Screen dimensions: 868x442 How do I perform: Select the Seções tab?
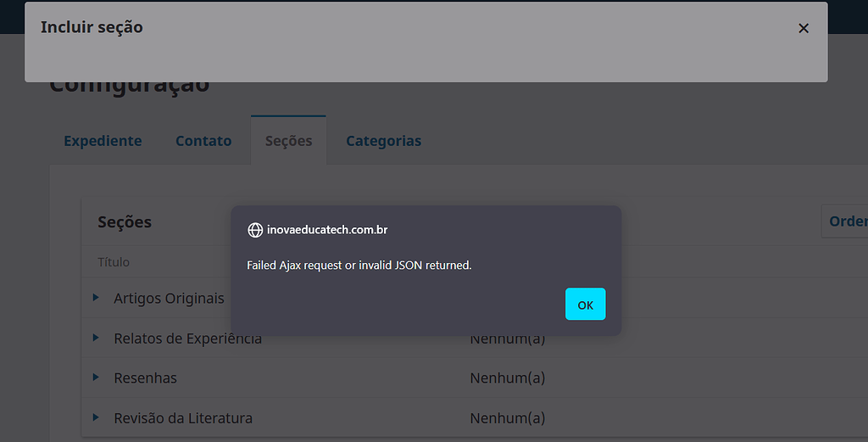[x=288, y=141]
